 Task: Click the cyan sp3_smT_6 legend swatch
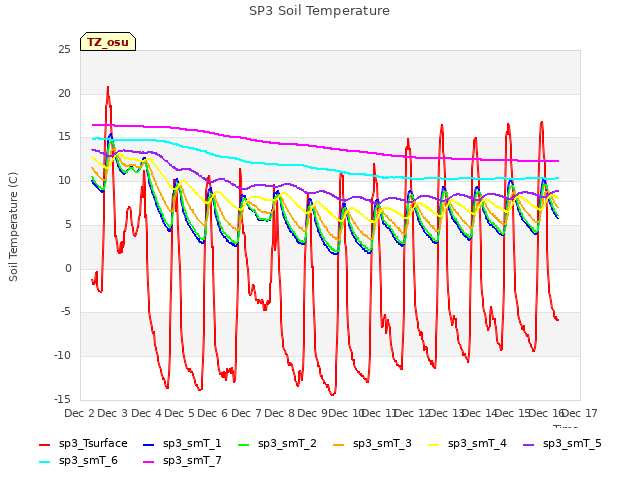[x=44, y=462]
